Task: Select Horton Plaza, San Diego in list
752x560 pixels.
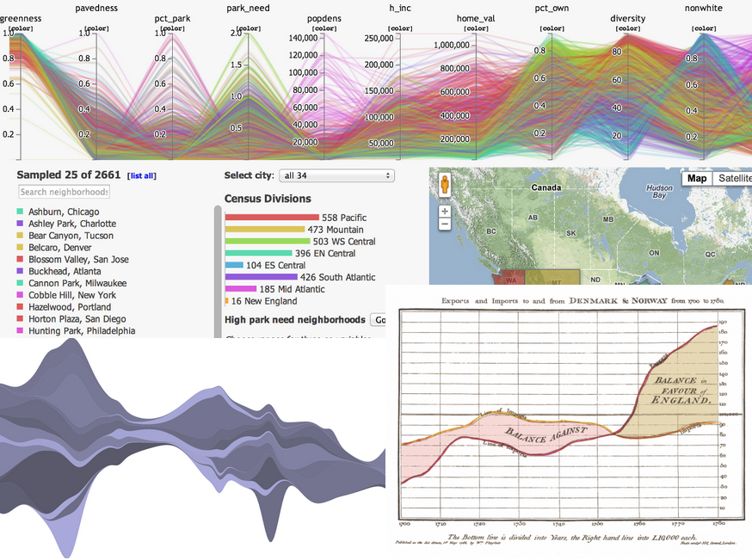Action: (77, 319)
